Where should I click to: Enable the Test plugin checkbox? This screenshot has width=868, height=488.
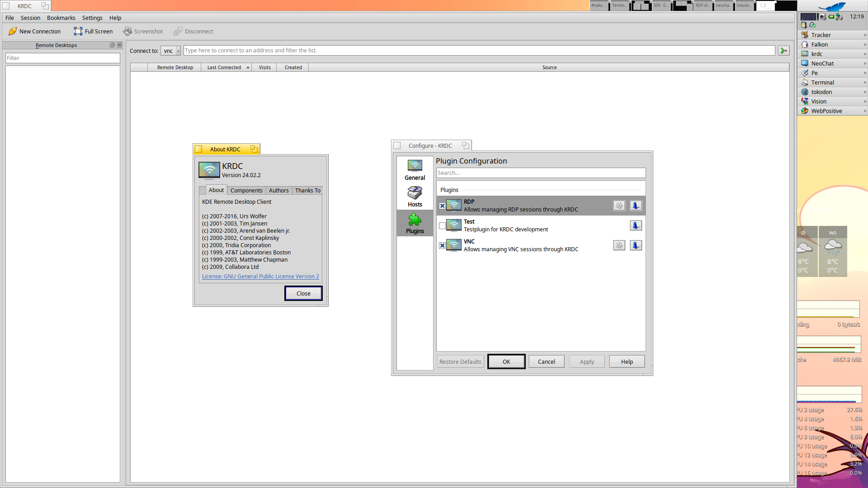pos(442,225)
